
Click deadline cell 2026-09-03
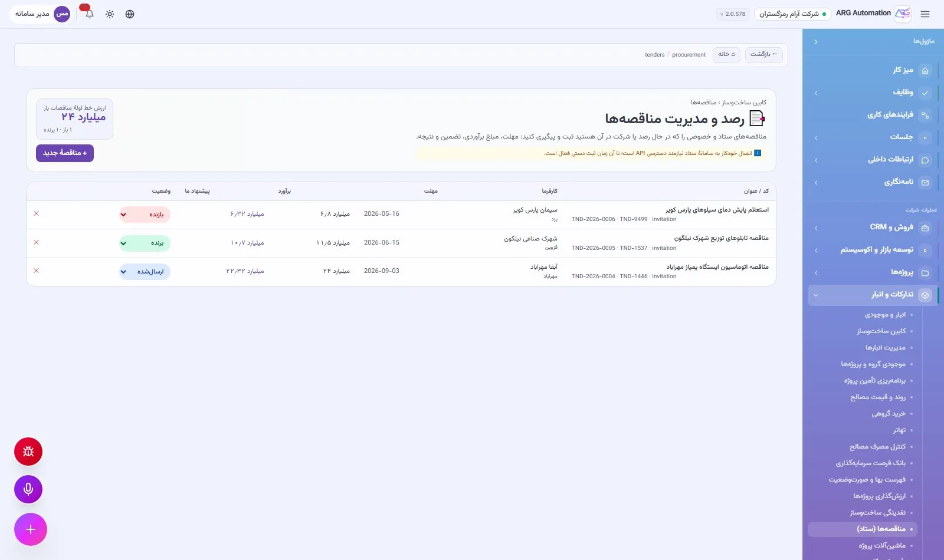tap(381, 271)
